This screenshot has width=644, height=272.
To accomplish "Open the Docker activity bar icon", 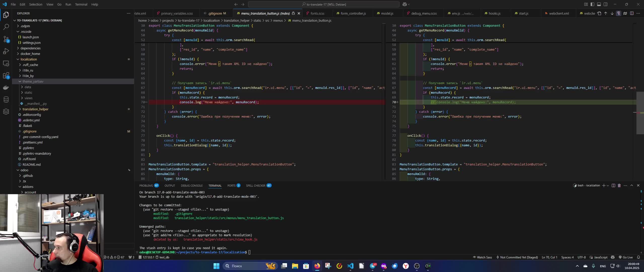I will [6, 88].
